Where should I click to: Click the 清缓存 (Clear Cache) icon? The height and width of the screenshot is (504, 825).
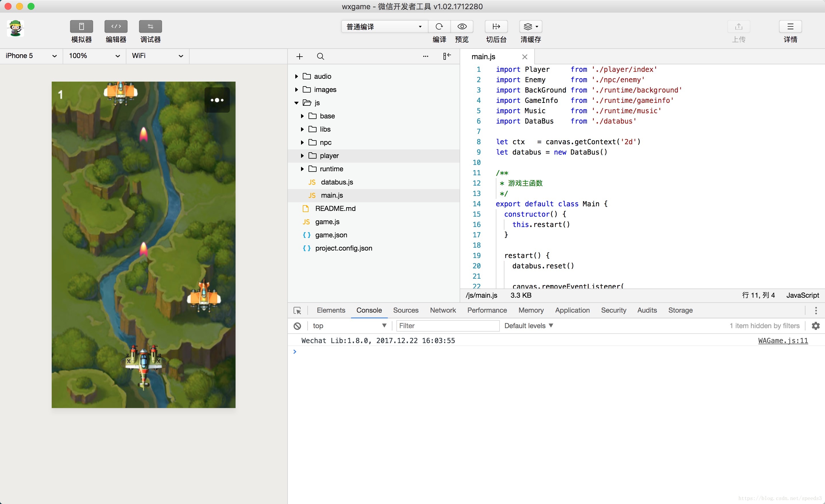(x=529, y=26)
